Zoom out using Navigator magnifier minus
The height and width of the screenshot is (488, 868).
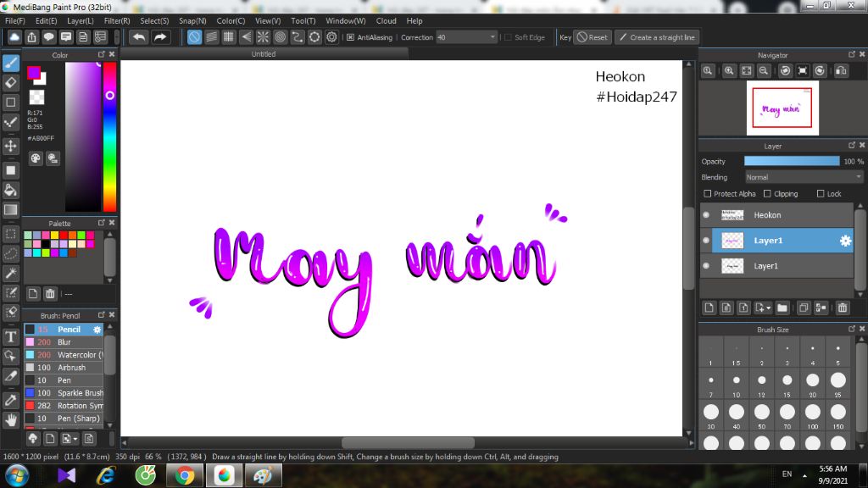[x=764, y=71]
